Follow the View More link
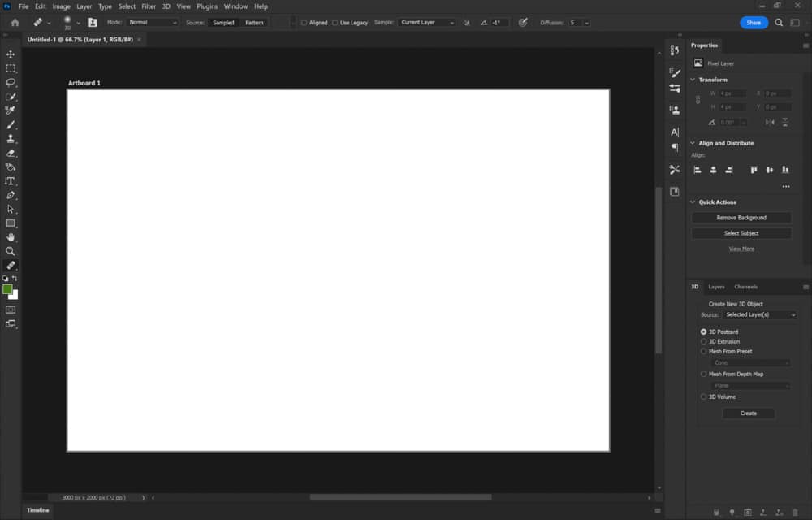 click(x=741, y=249)
